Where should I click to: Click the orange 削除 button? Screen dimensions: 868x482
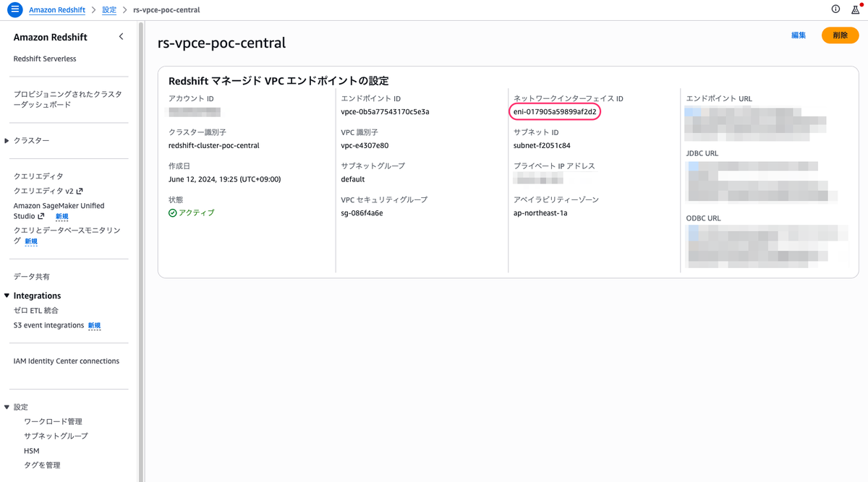click(x=840, y=35)
